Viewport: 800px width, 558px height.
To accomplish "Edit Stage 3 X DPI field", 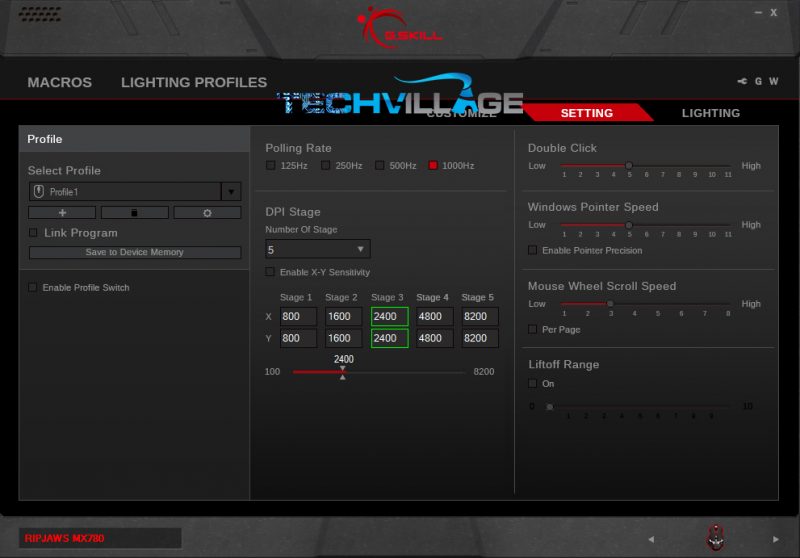I will [x=390, y=316].
